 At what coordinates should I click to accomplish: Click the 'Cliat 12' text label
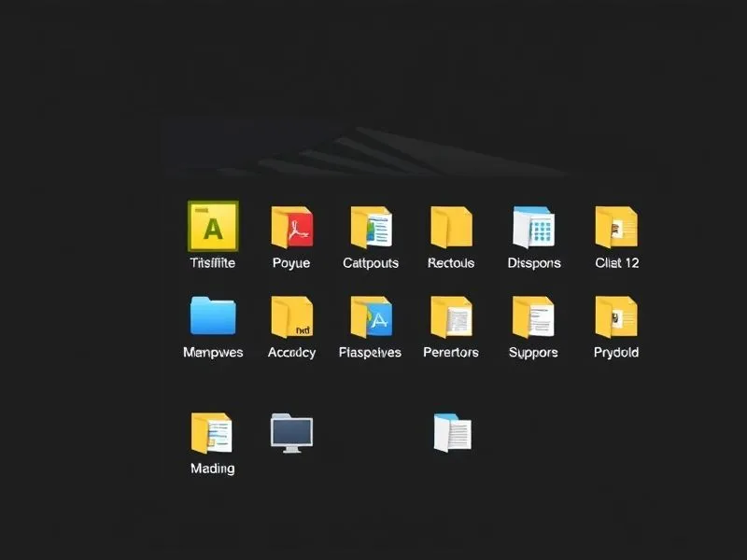(x=616, y=263)
